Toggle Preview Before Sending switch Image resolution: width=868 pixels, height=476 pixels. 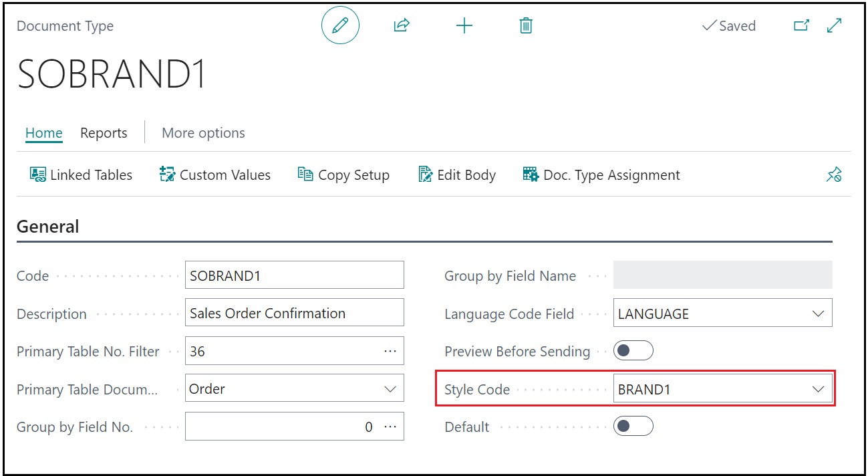633,351
